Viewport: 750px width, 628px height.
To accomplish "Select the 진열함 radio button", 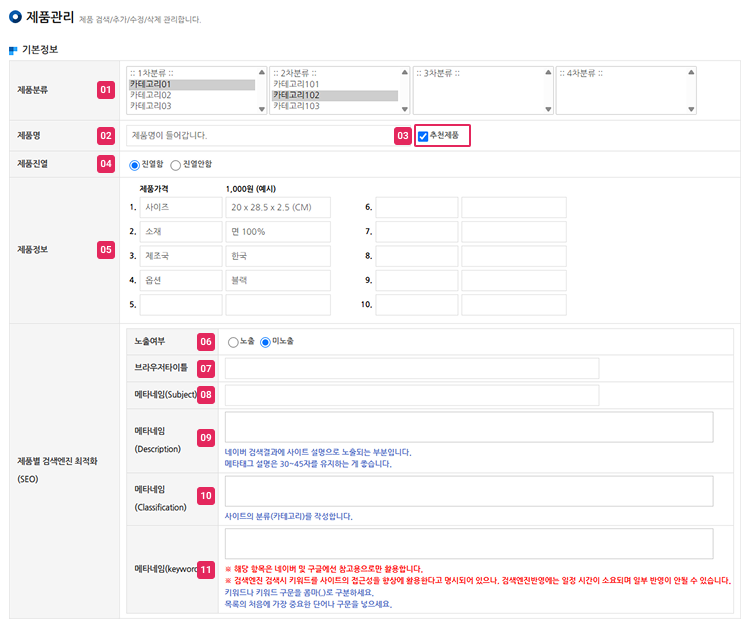I will (x=134, y=165).
